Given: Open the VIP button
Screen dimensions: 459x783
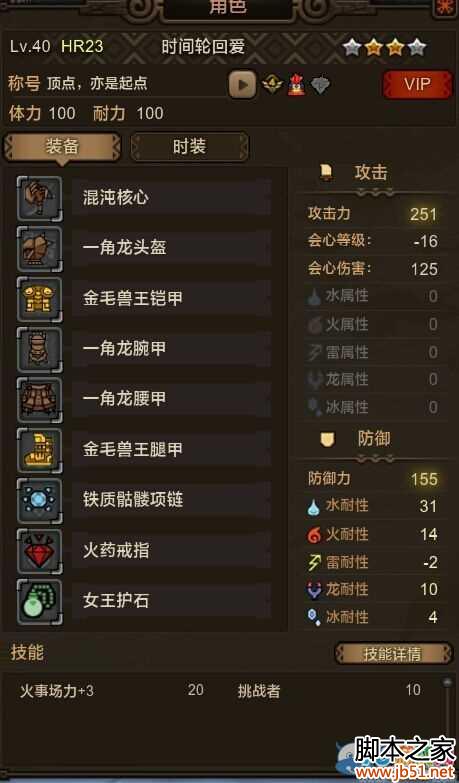Looking at the screenshot, I should pos(417,84).
